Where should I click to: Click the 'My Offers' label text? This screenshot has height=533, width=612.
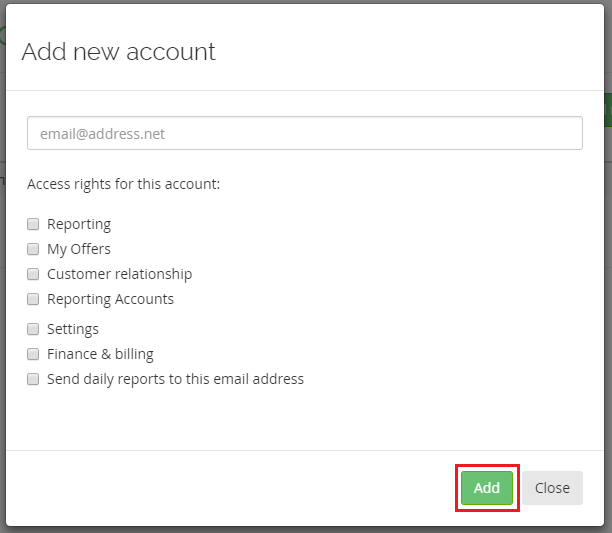coord(79,249)
